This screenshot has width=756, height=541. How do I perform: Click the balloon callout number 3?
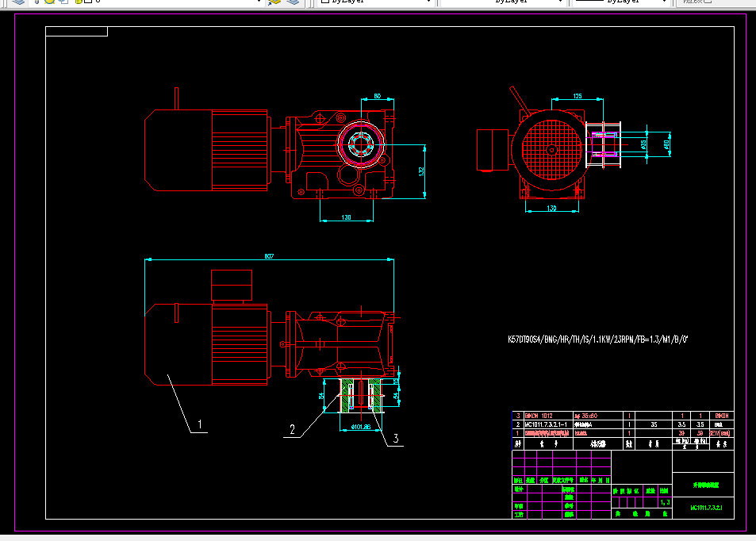395,439
